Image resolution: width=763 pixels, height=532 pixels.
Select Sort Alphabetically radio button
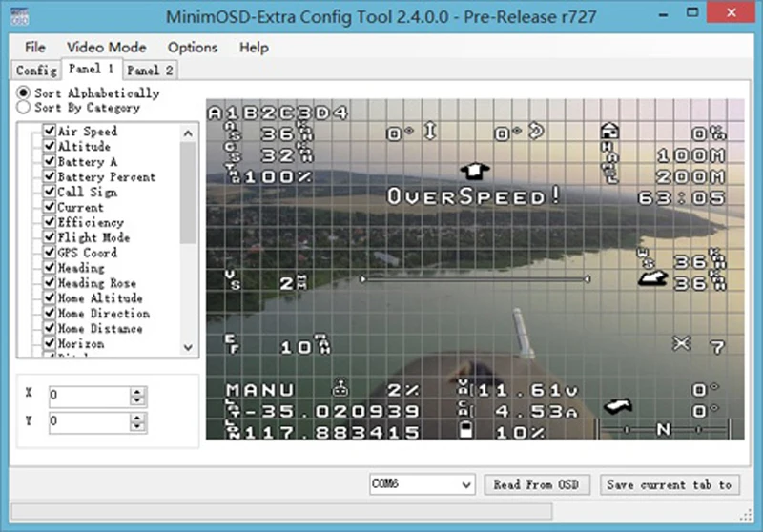[23, 92]
